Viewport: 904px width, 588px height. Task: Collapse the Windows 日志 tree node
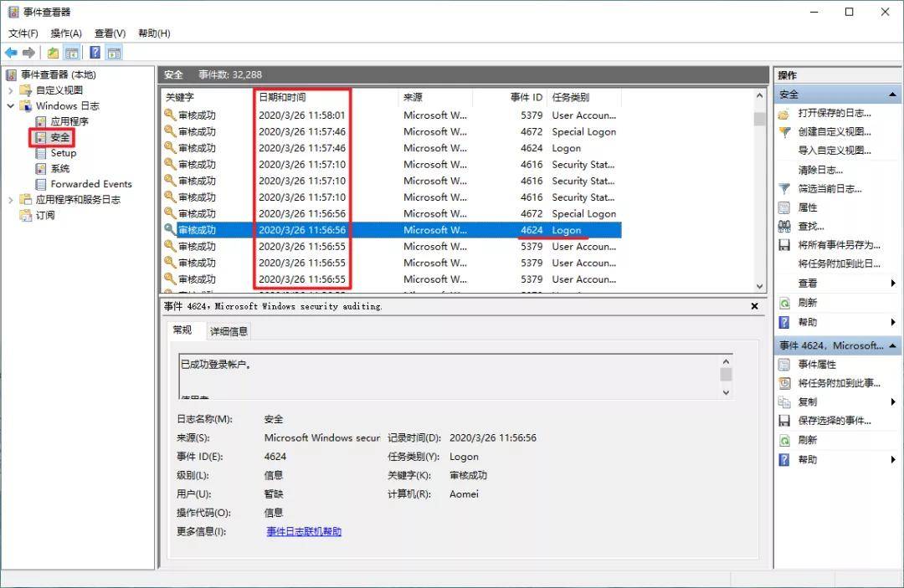click(x=10, y=106)
